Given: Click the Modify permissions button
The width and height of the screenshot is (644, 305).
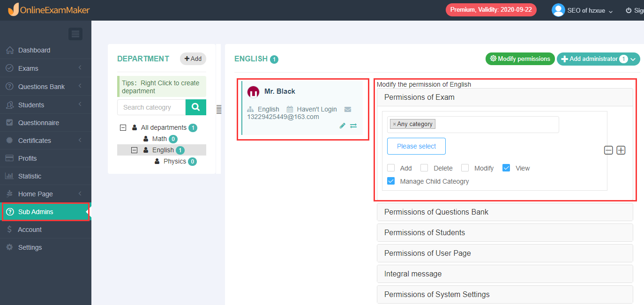Looking at the screenshot, I should [x=520, y=59].
